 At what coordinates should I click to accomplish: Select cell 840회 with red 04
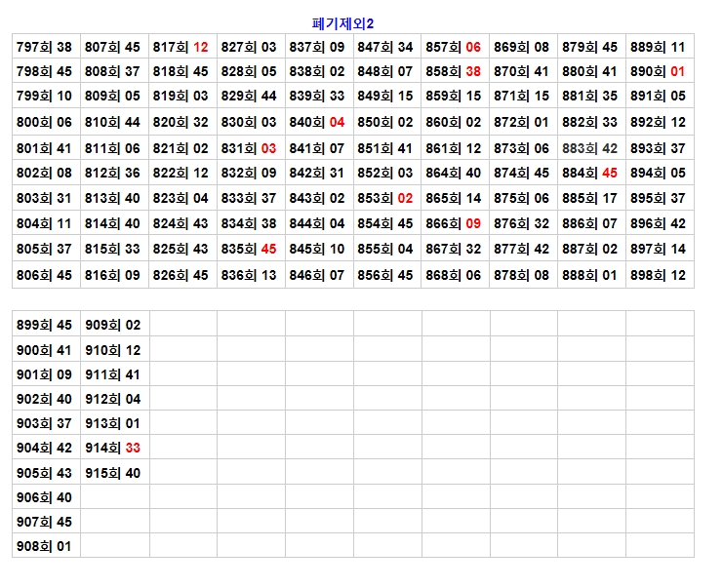coord(318,122)
